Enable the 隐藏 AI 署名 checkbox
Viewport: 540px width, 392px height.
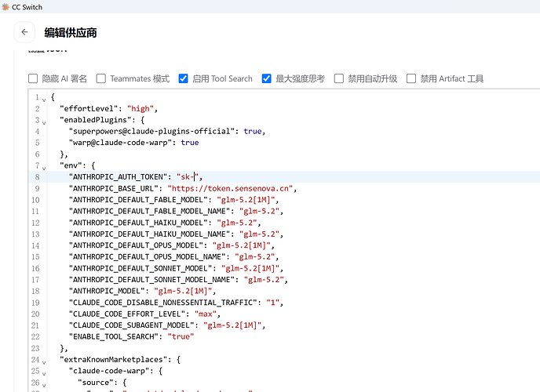(33, 78)
